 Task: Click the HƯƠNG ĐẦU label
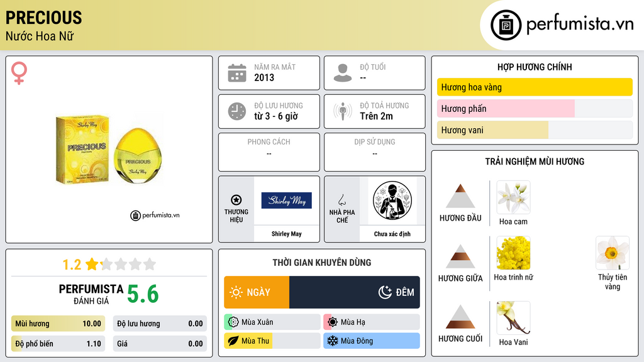coord(460,218)
